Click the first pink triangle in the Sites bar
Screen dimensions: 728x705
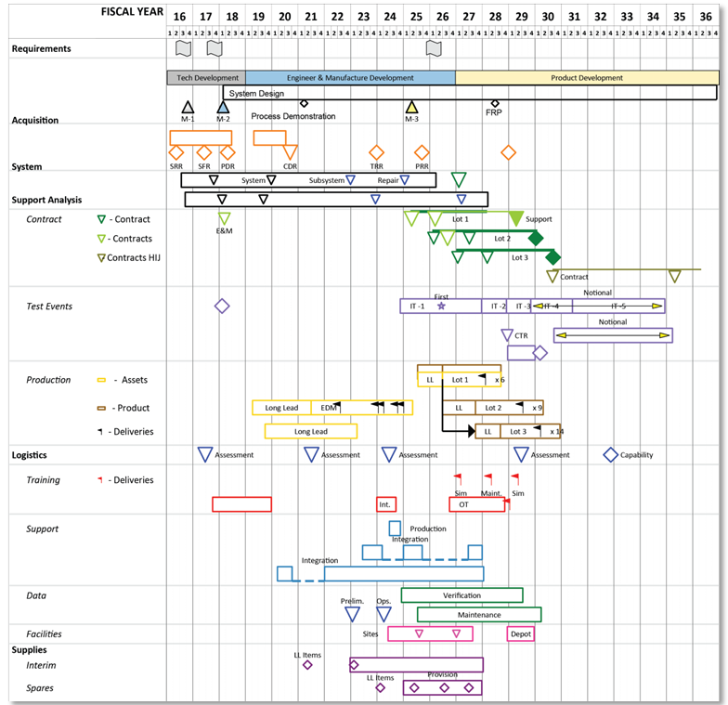[420, 633]
